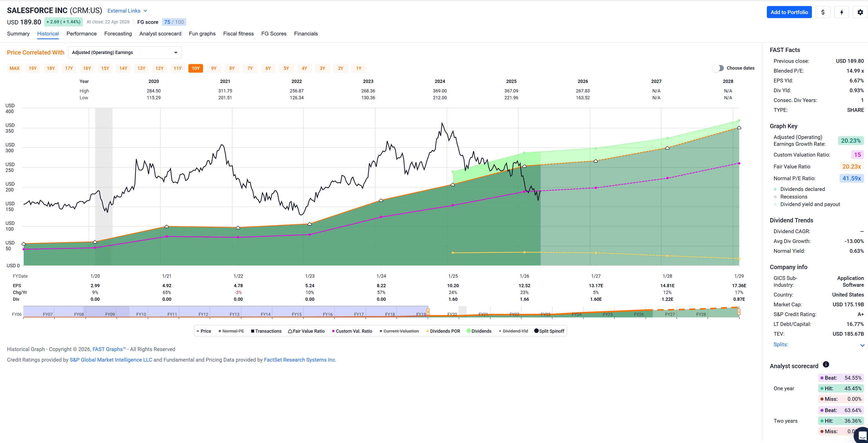Open the Adjusted (Operating) Earnings dropdown
The width and height of the screenshot is (868, 443).
[x=125, y=53]
